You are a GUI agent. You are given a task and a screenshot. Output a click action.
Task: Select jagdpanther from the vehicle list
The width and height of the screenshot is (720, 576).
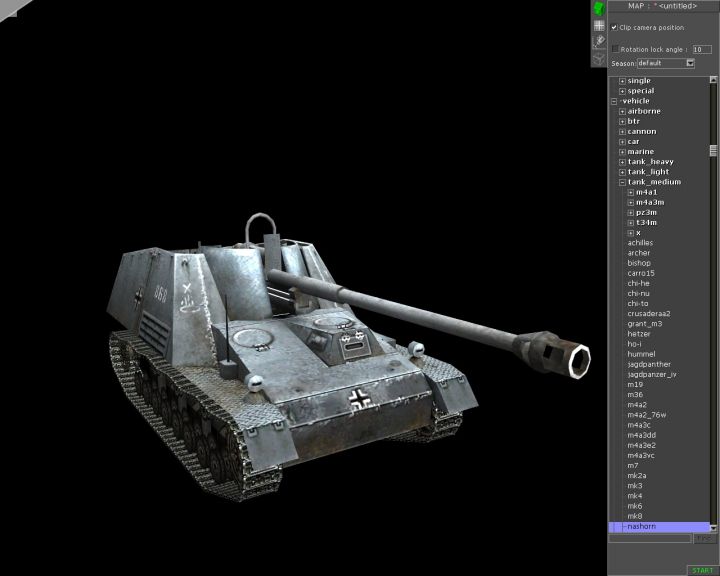[649, 364]
